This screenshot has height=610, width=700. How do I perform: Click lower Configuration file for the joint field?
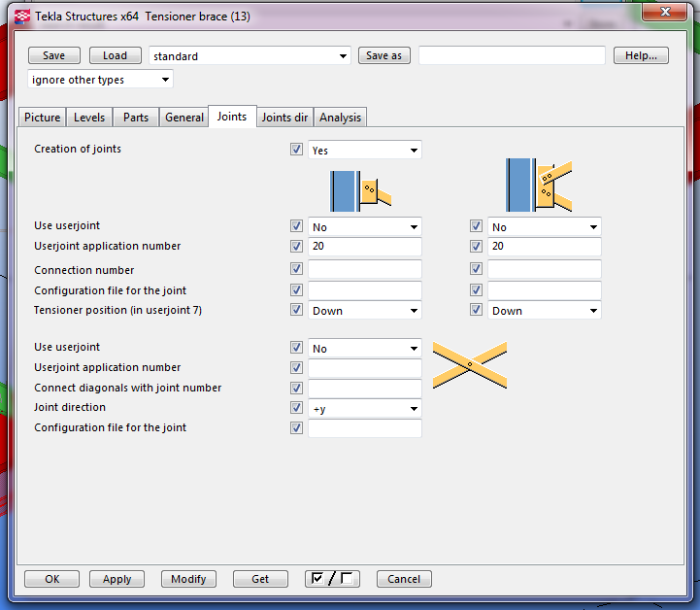[x=365, y=428]
